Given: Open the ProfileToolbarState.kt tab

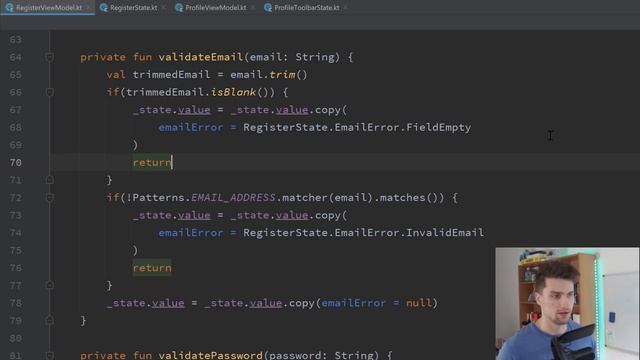Looking at the screenshot, I should (306, 7).
